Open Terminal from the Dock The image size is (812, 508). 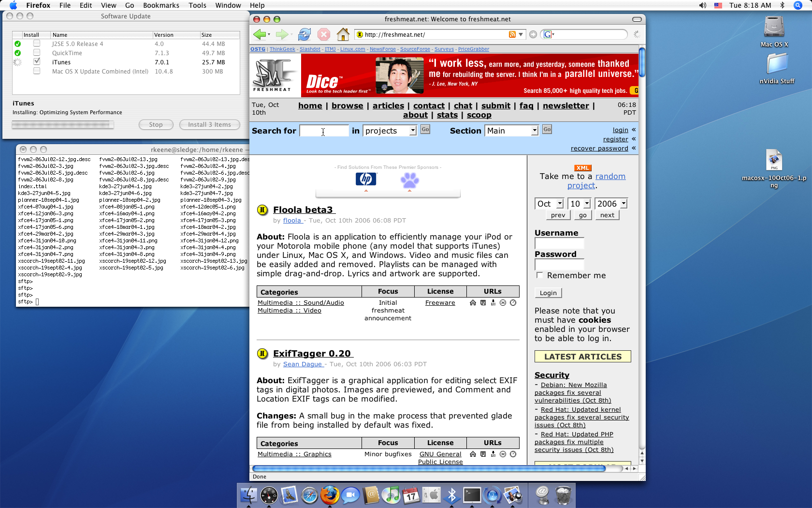click(472, 495)
